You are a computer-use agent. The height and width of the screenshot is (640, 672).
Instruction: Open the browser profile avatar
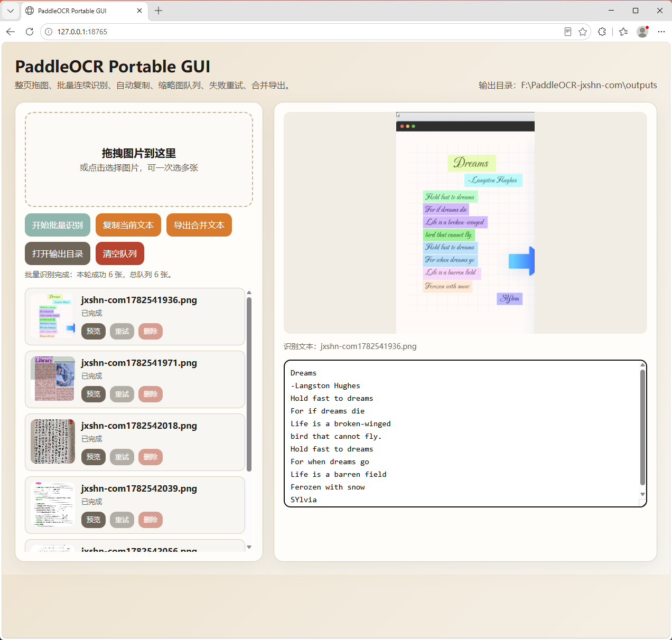point(642,32)
